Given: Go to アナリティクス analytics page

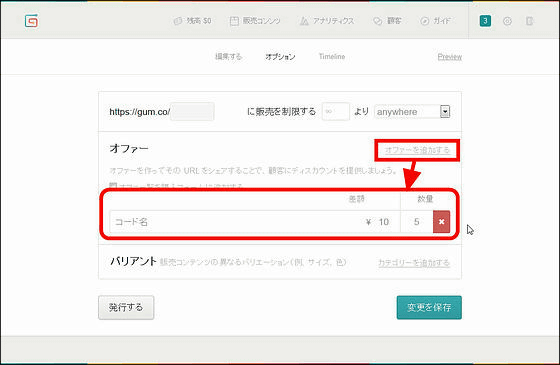Looking at the screenshot, I should click(327, 21).
